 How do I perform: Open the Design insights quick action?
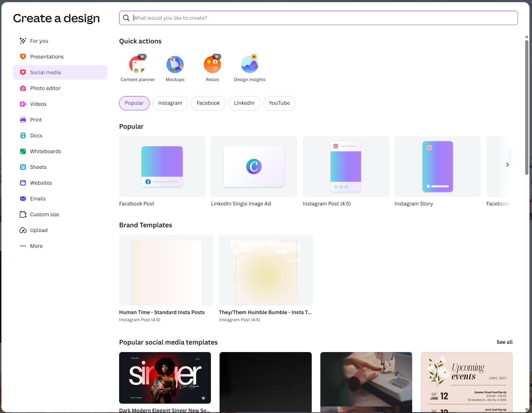point(250,65)
